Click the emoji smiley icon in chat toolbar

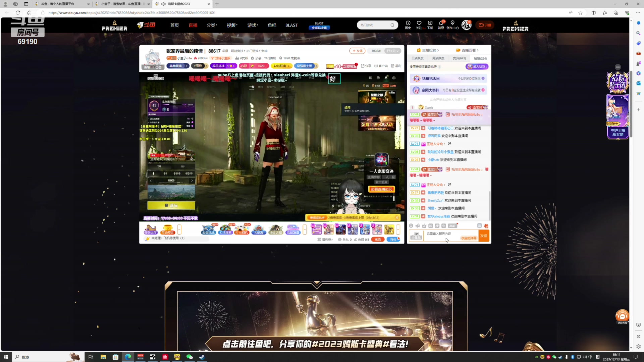tap(411, 226)
